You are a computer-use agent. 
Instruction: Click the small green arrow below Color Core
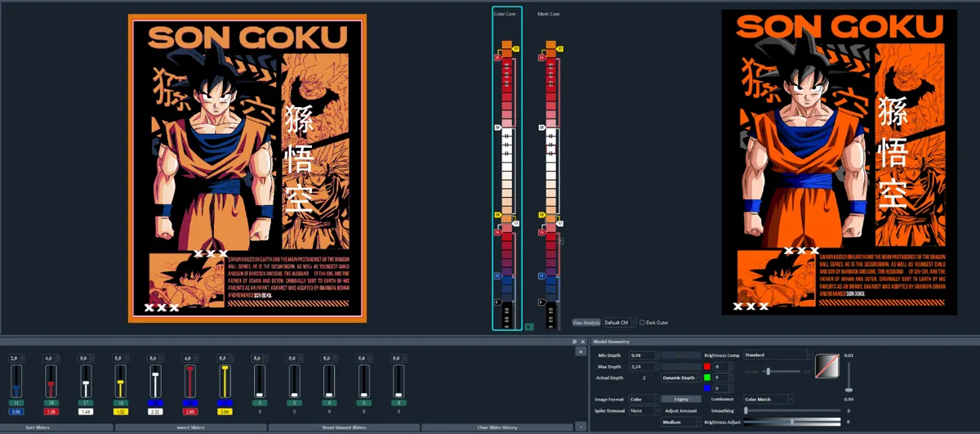click(x=529, y=326)
